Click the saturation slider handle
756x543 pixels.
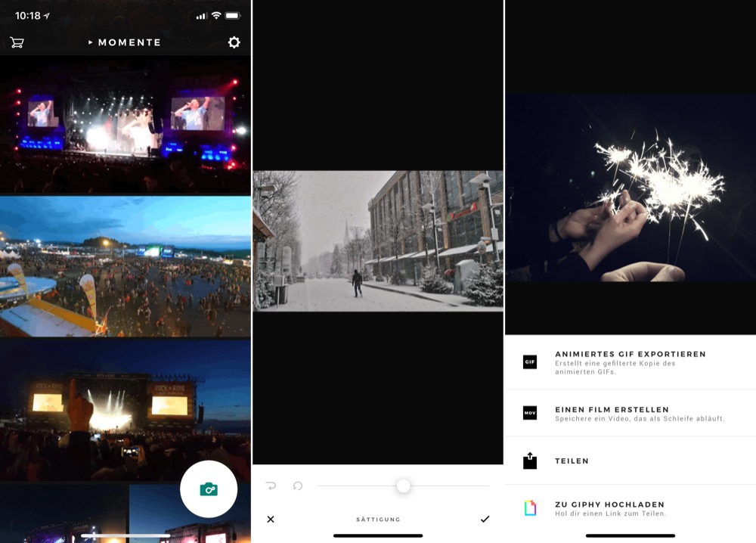pyautogui.click(x=404, y=486)
